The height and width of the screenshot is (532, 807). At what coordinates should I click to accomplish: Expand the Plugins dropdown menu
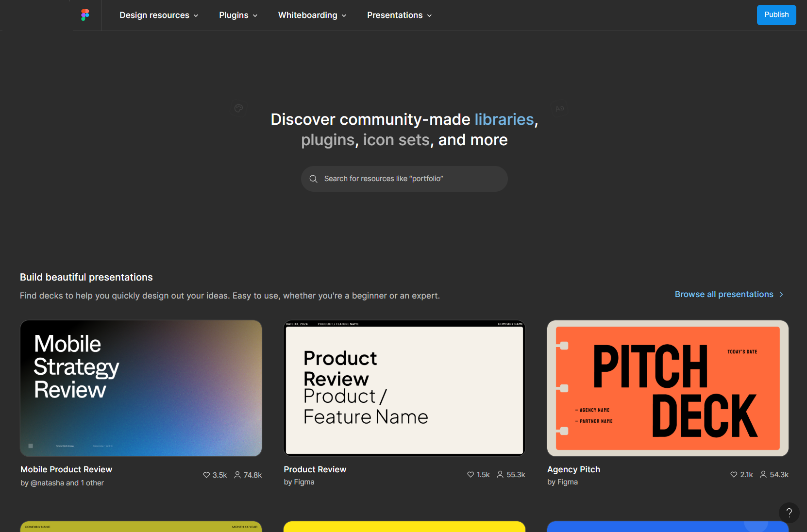(x=238, y=15)
